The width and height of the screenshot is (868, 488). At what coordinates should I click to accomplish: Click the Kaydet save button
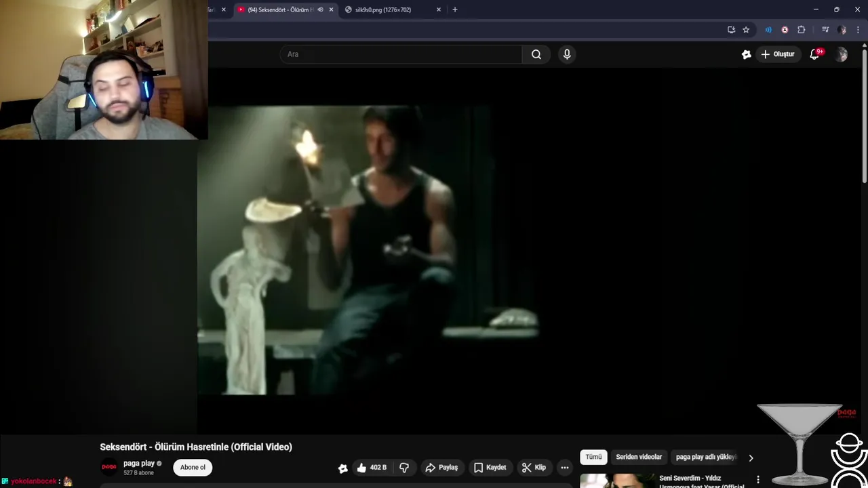[490, 468]
